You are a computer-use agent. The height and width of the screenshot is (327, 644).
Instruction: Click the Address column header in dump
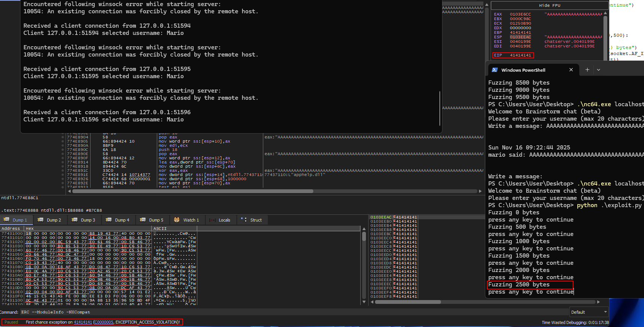tap(12, 228)
